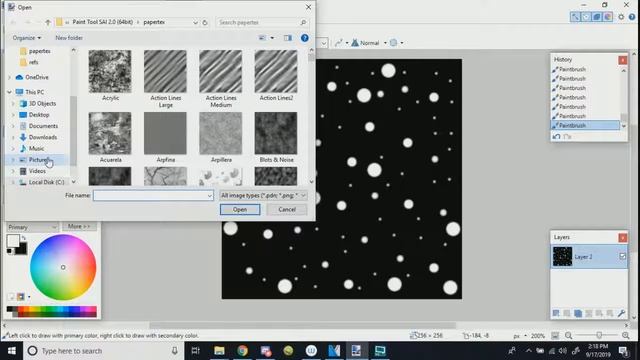Zoom out with the magnifier minus icon

(x=568, y=336)
